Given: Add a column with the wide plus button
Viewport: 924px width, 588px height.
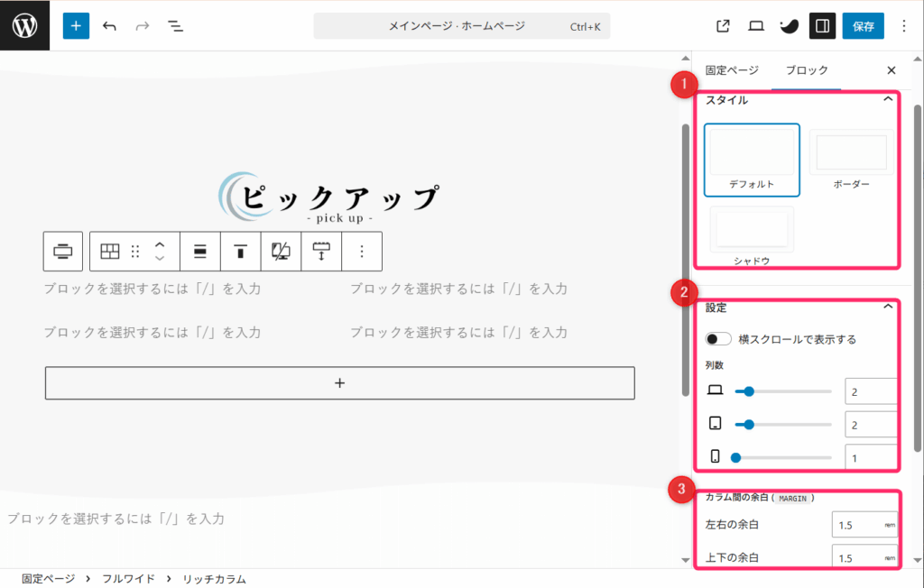Looking at the screenshot, I should (340, 383).
